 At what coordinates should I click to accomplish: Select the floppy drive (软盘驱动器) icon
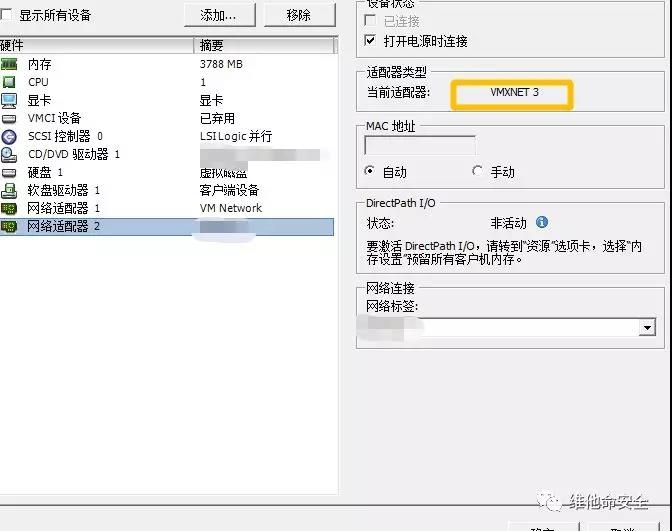(x=9, y=190)
